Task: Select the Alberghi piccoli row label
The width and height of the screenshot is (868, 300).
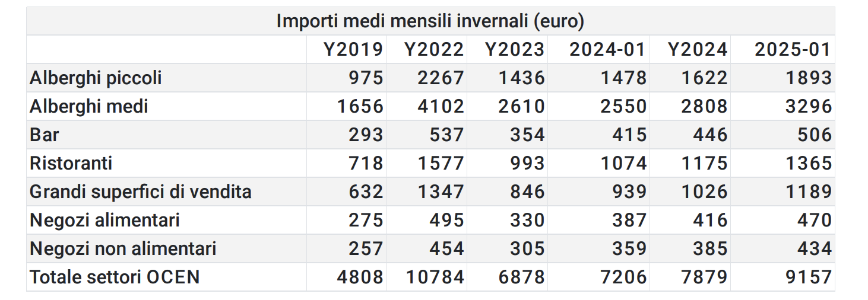Action: (x=96, y=78)
